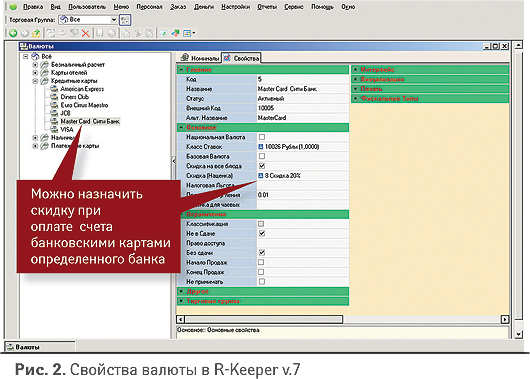This screenshot has width=530, height=379.
Task: Expand the Фискальные Типы section
Action: [356, 99]
